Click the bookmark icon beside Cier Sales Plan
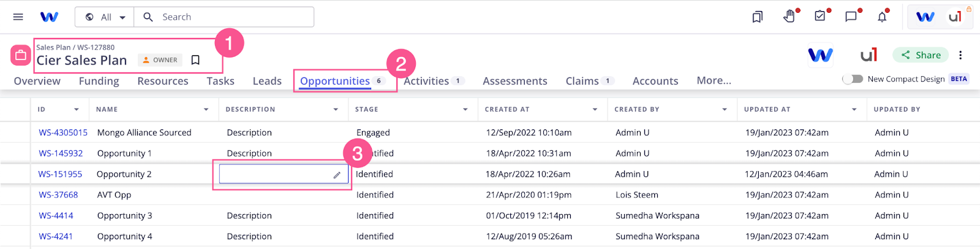Viewport: 980px width, 249px height. pyautogui.click(x=195, y=60)
